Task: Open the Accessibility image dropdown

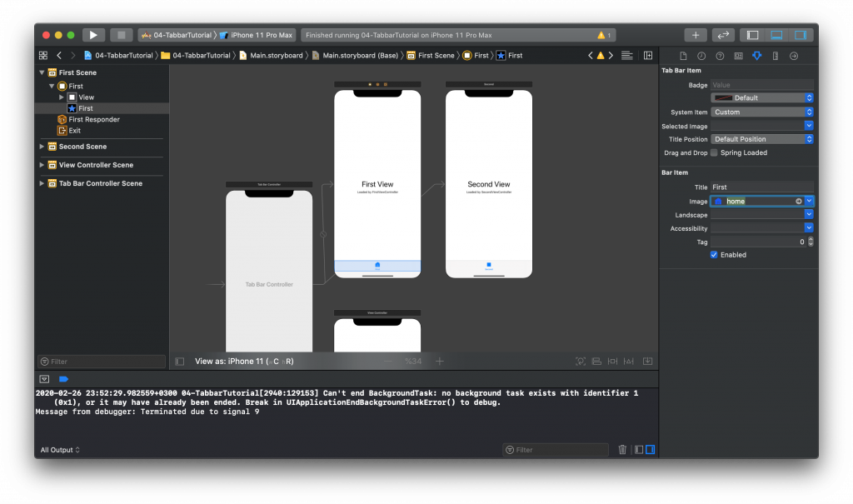Action: pos(809,228)
